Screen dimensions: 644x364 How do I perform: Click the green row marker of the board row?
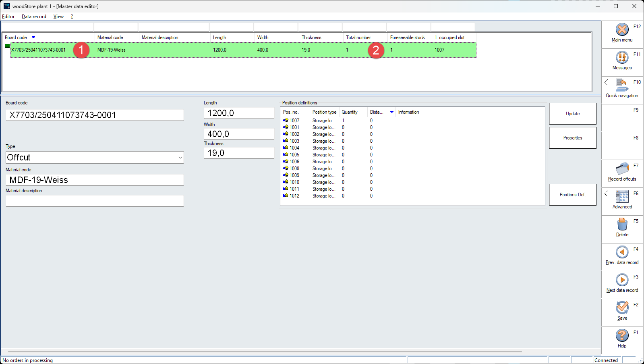[x=7, y=46]
